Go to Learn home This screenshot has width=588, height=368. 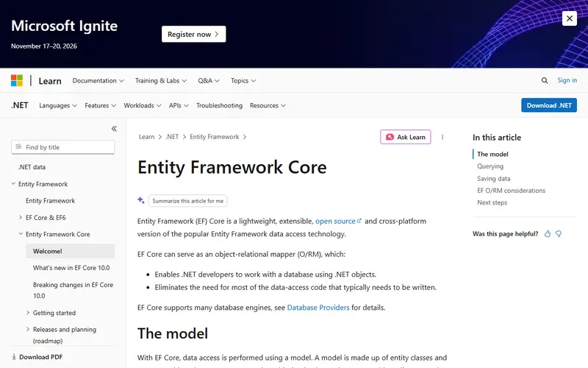[x=50, y=81]
